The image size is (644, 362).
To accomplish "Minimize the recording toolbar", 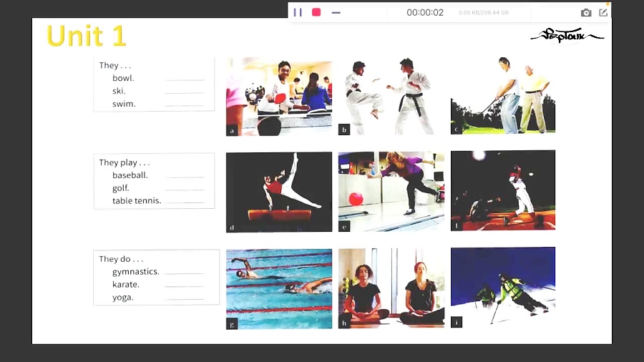I will coord(336,12).
